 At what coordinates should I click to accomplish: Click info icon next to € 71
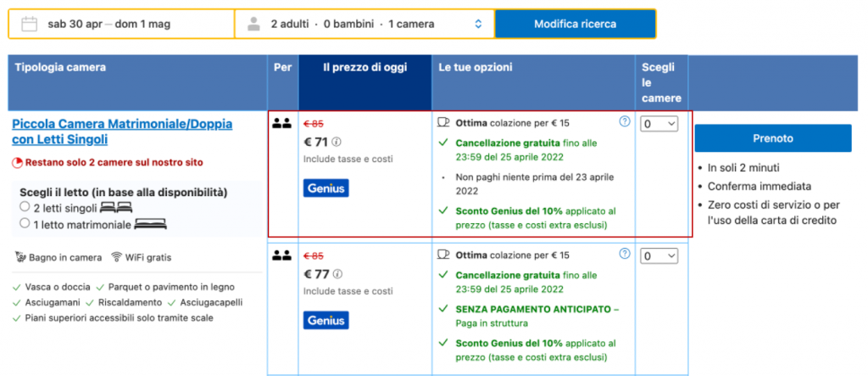[336, 142]
